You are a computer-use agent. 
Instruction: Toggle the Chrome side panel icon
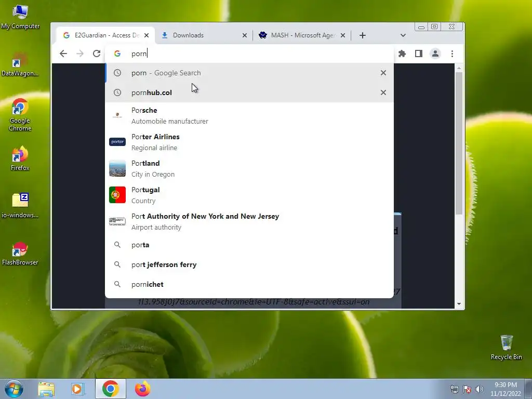[419, 54]
